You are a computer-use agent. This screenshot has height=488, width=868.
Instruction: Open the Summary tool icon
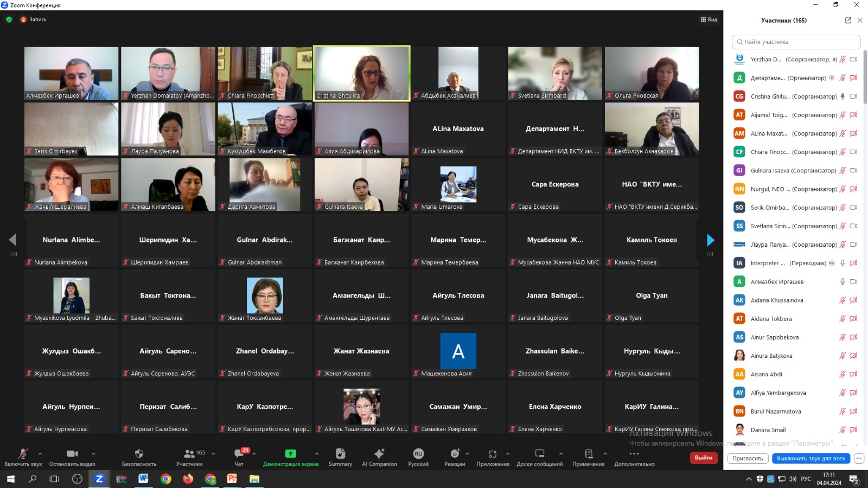tap(340, 454)
